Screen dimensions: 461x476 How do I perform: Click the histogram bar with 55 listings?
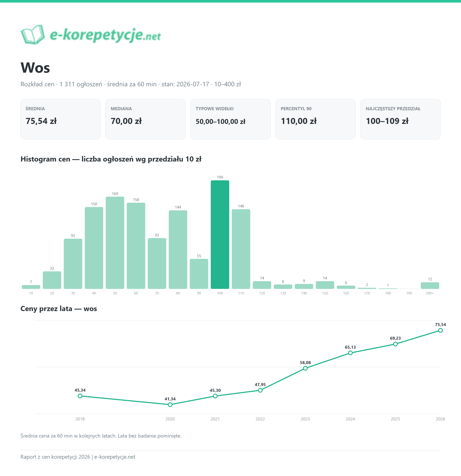click(x=199, y=274)
